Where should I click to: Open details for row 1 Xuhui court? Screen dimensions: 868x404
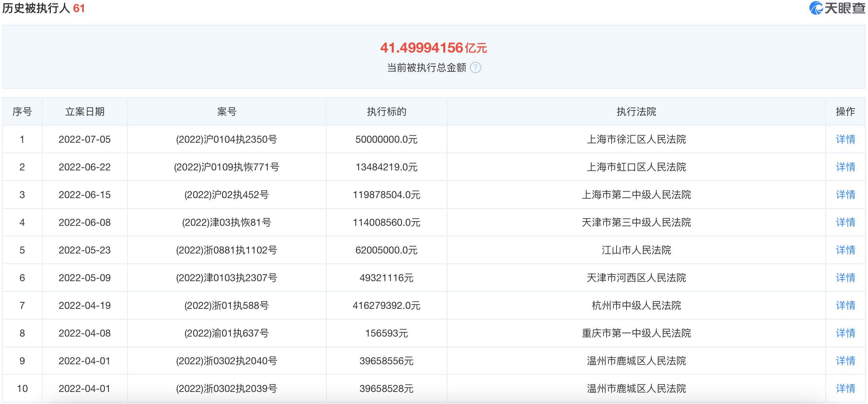845,139
